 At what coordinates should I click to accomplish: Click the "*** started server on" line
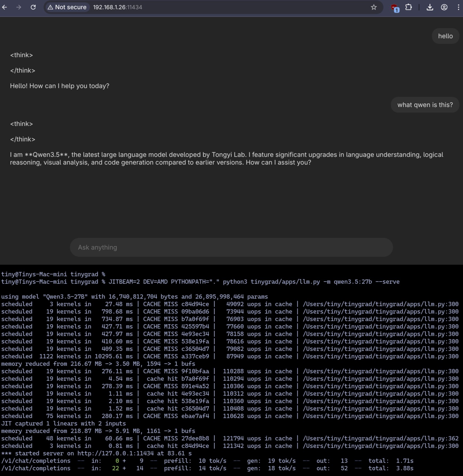point(96,453)
